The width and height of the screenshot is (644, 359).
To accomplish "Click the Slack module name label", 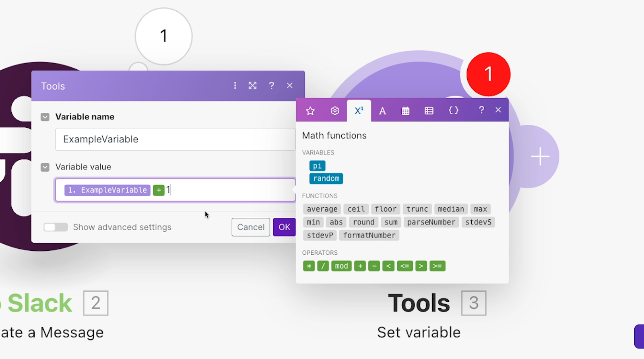I will click(39, 303).
